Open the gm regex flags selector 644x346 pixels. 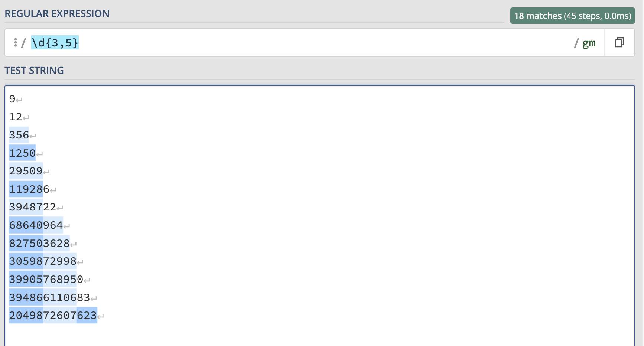(589, 43)
